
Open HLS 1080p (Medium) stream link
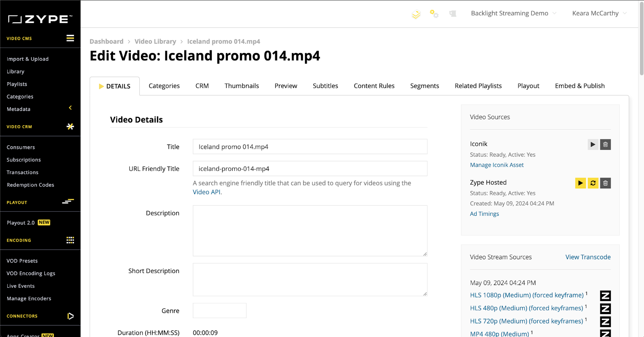[526, 295]
